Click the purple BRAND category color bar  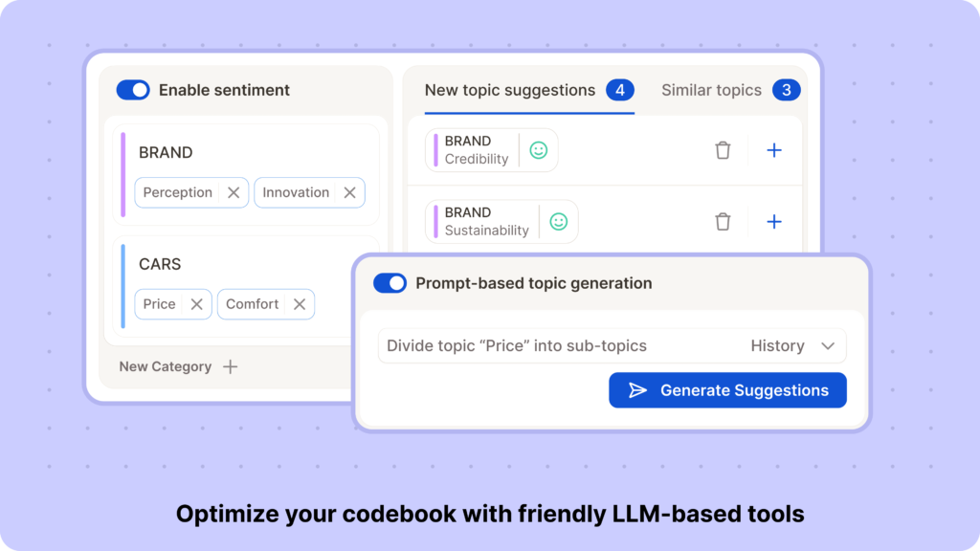point(123,174)
